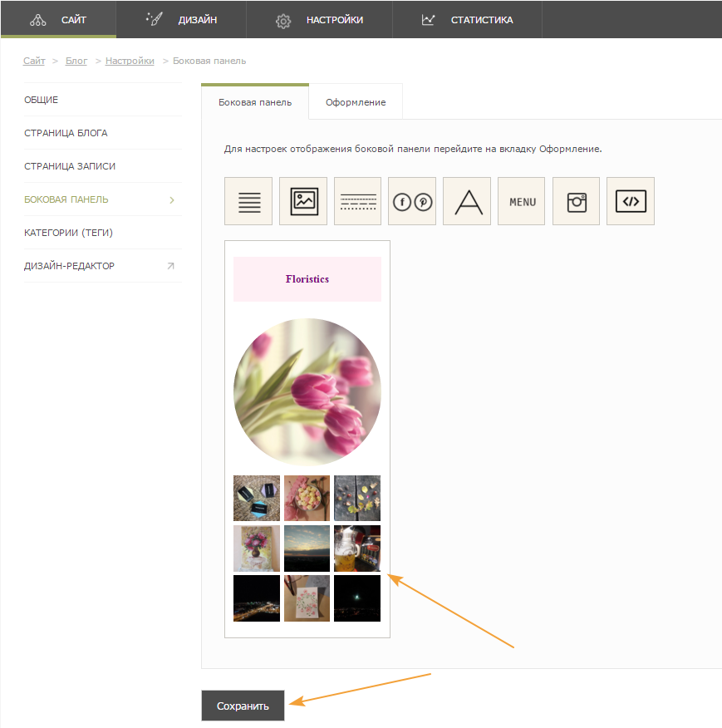Open КАТЕГОРИИ (ТЕГИ) section
The width and height of the screenshot is (722, 728).
click(103, 233)
